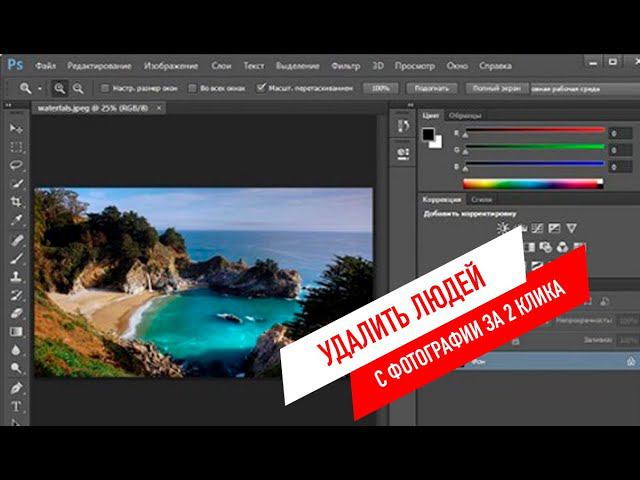Select the Quick Selection tool

click(16, 183)
